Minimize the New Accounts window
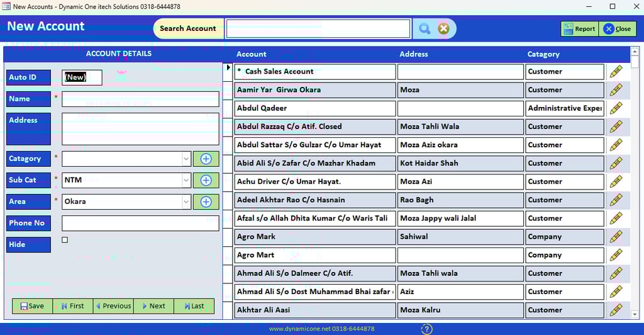Image resolution: width=644 pixels, height=335 pixels. pyautogui.click(x=589, y=6)
